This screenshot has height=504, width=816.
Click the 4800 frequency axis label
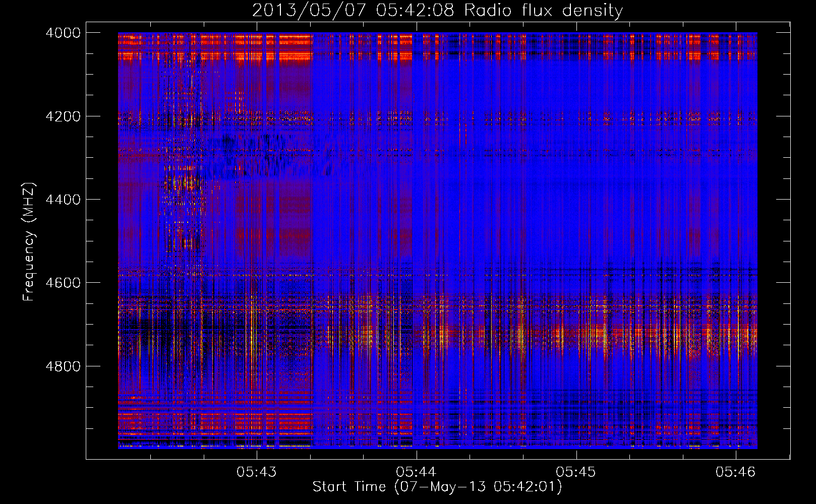point(63,366)
